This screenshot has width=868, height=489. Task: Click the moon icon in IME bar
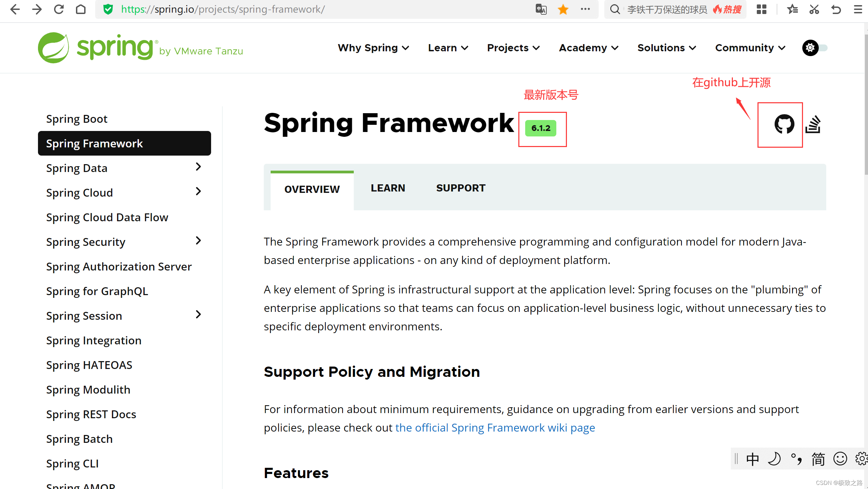pyautogui.click(x=775, y=459)
